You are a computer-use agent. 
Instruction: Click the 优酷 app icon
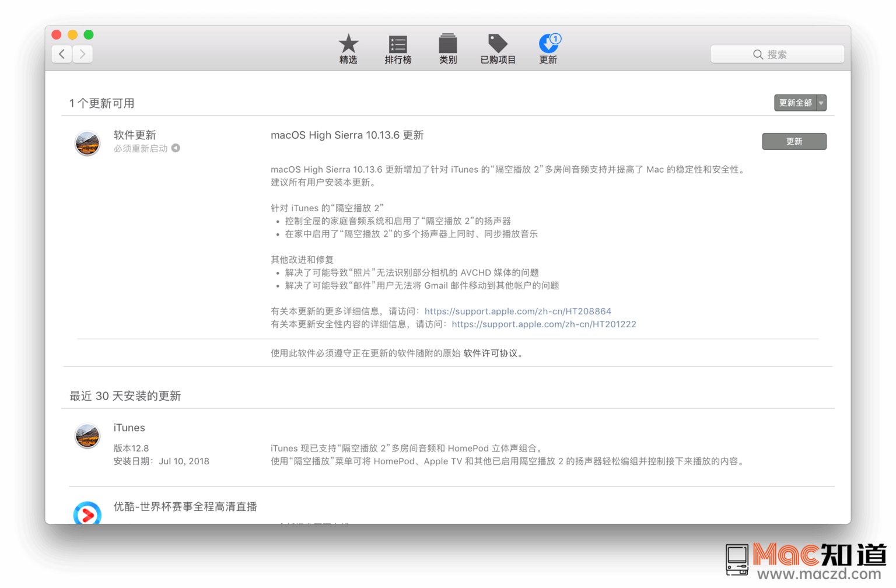[x=87, y=514]
